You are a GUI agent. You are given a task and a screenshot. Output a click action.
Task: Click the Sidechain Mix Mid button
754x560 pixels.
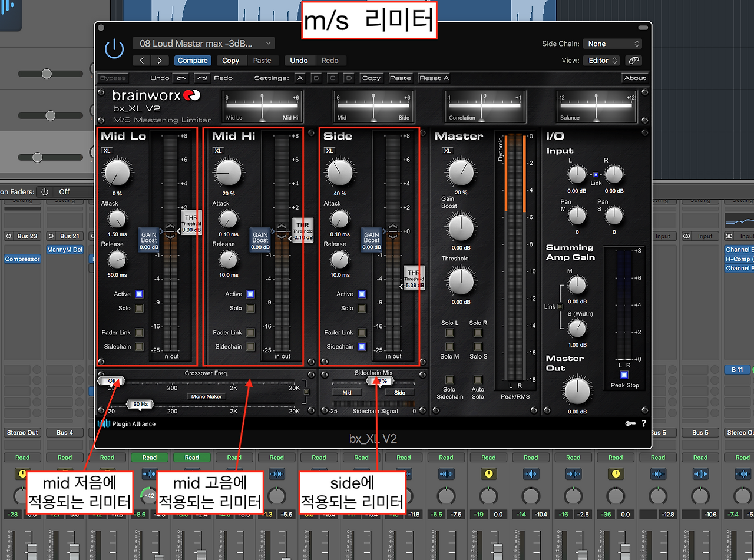347,392
